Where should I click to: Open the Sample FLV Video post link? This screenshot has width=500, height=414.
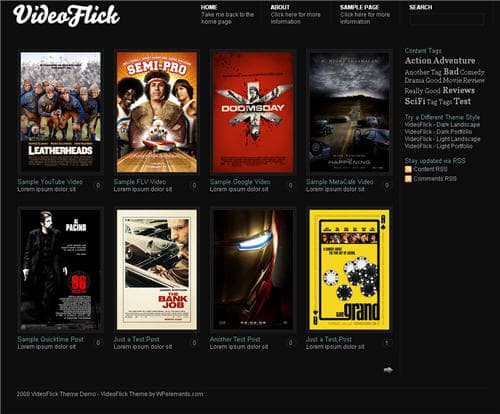[x=140, y=182]
